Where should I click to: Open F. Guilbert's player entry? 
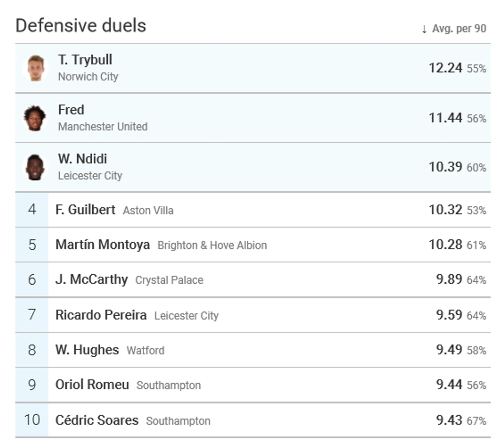[x=85, y=210]
